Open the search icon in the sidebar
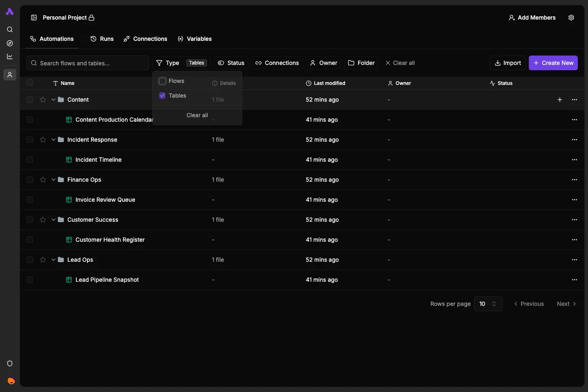This screenshot has width=588, height=392. click(10, 29)
